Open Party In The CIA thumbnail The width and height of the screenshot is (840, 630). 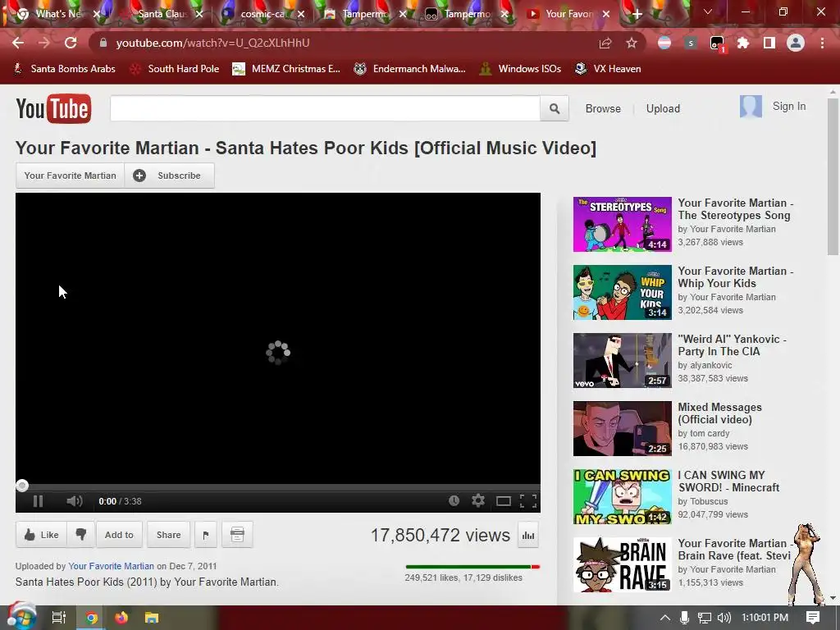coord(623,361)
